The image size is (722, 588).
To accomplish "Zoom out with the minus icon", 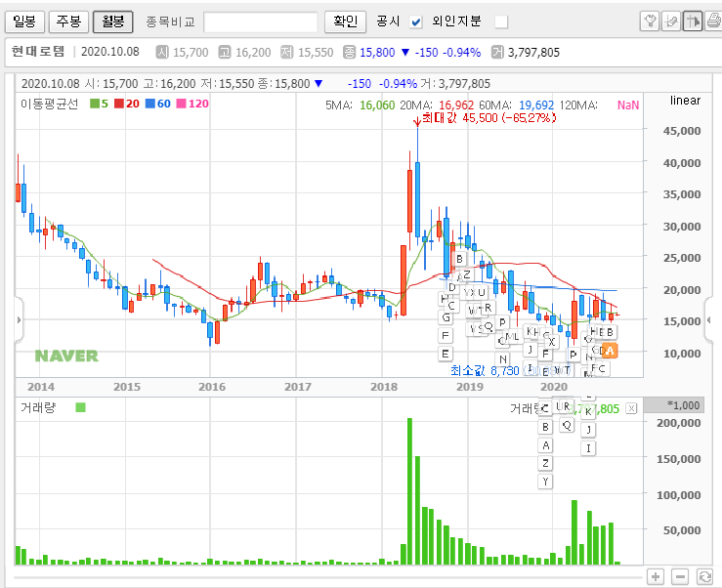I will [x=680, y=576].
